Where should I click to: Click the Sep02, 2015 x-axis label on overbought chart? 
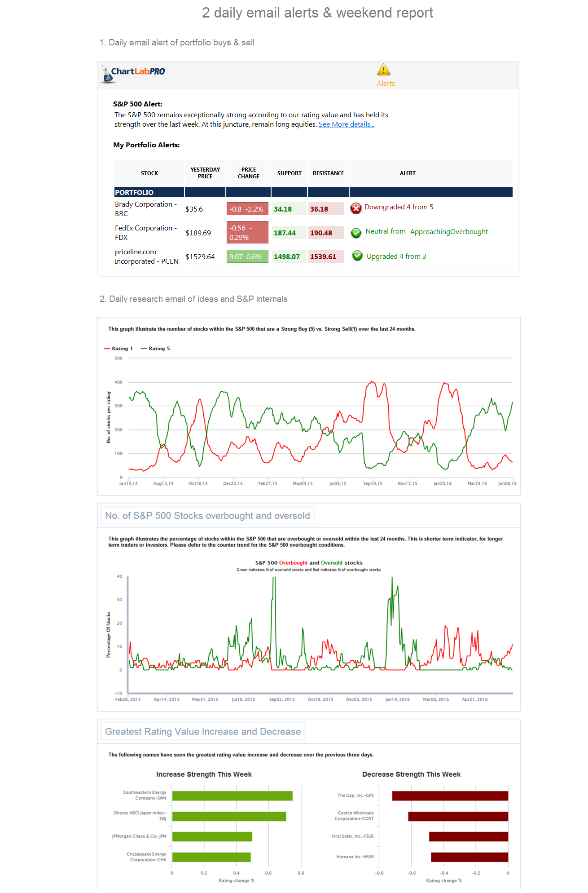pos(282,699)
